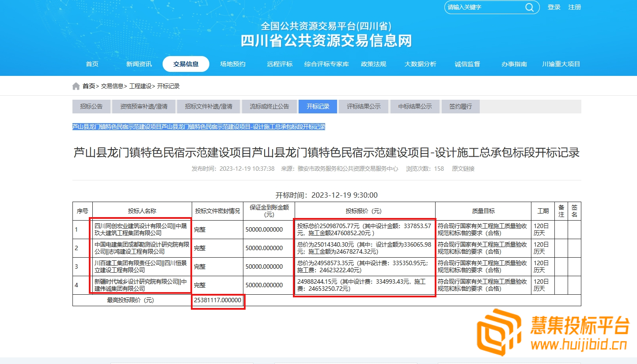
Task: Switch to 招标公告 tab
Action: pos(91,106)
